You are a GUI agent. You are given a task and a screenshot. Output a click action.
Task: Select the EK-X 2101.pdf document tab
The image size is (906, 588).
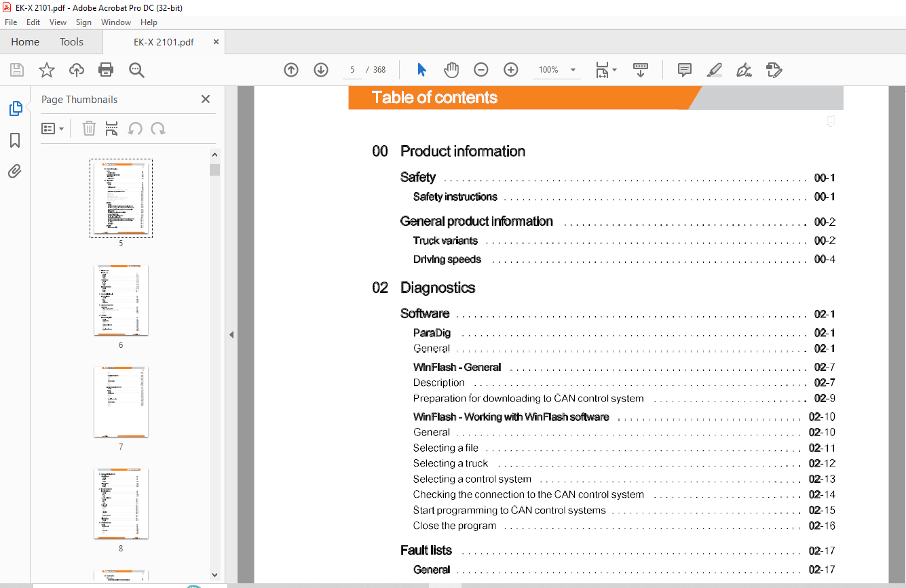164,42
